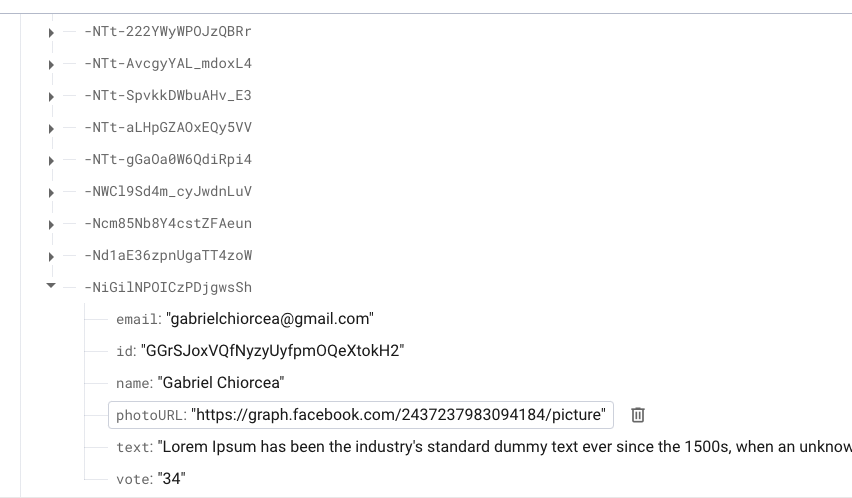Expand the -NWCl9Sd4m_cyJwdnLuV node
852x498 pixels.
[x=51, y=192]
